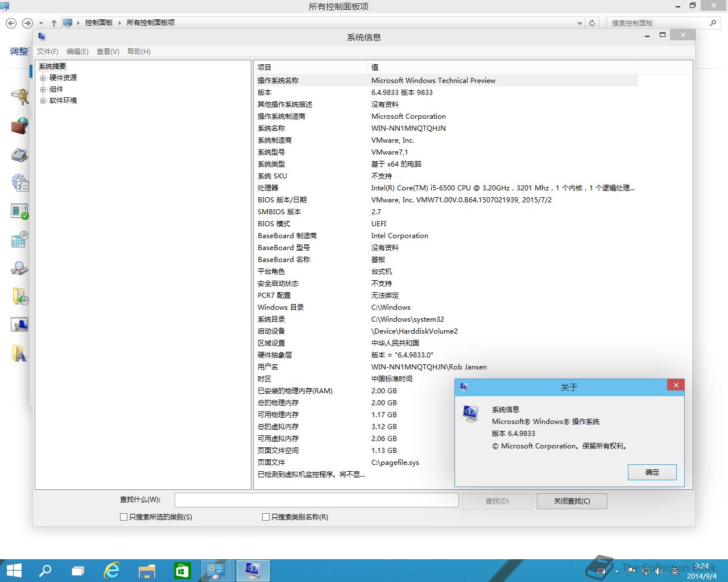Open the monitor with cable icon
The image size is (728, 582).
click(20, 325)
